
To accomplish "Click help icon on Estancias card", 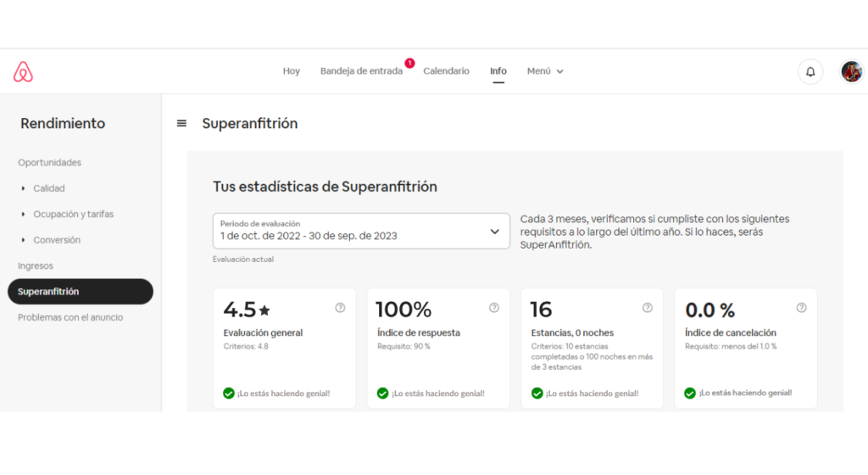I will click(648, 308).
